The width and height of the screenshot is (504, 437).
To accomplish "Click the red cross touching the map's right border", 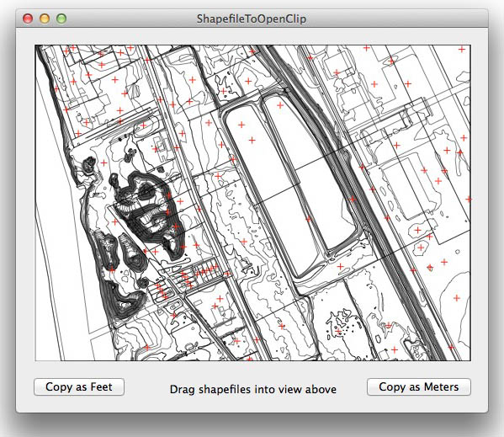I will (x=469, y=200).
